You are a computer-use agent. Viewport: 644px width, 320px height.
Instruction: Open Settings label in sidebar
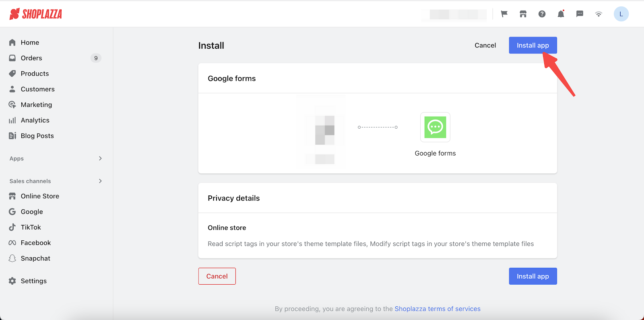point(34,281)
